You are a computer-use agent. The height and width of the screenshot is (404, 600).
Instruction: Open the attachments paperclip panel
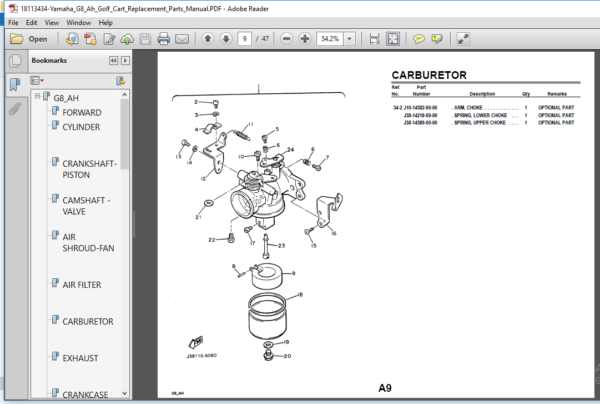[15, 109]
